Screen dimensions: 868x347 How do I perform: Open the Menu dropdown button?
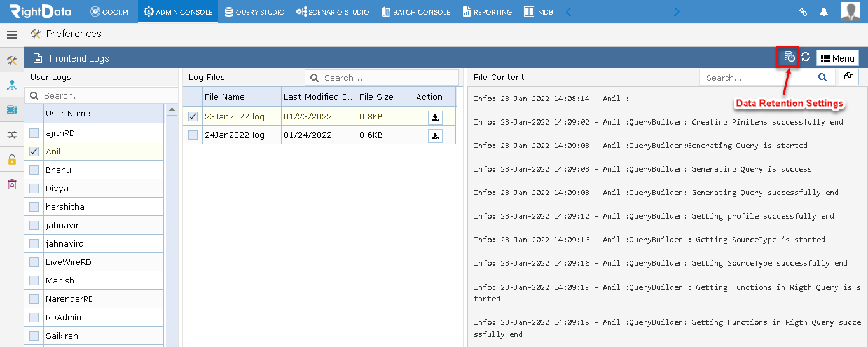(837, 58)
